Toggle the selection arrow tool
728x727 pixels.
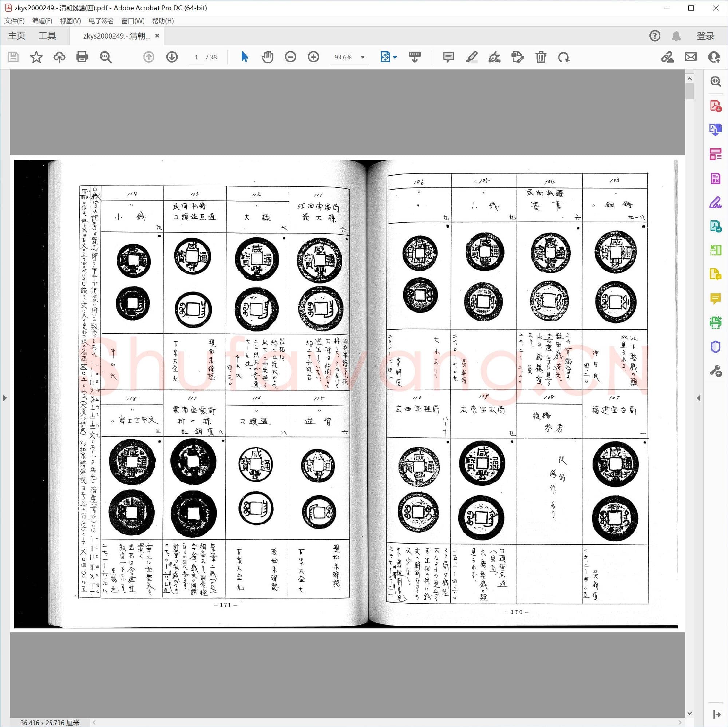(245, 57)
